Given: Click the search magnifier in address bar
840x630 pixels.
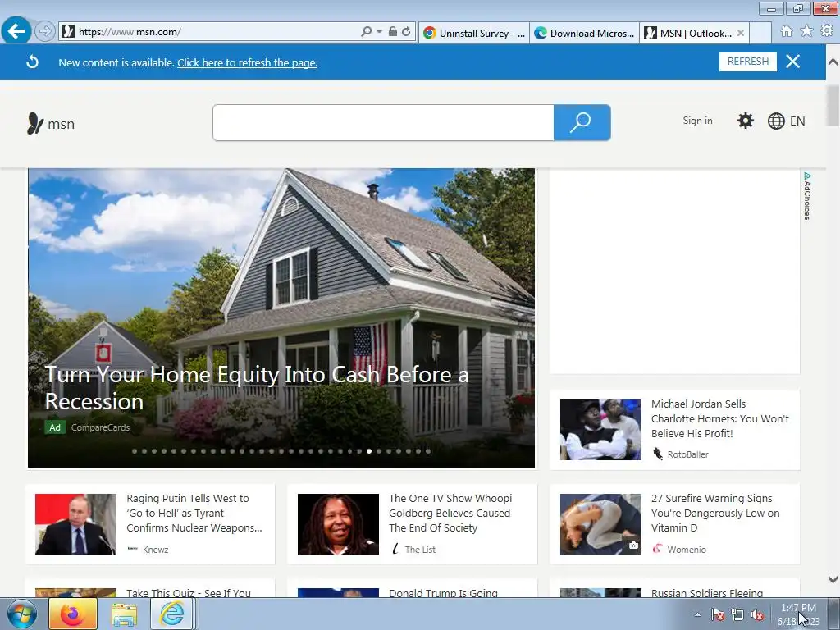Looking at the screenshot, I should pos(366,32).
